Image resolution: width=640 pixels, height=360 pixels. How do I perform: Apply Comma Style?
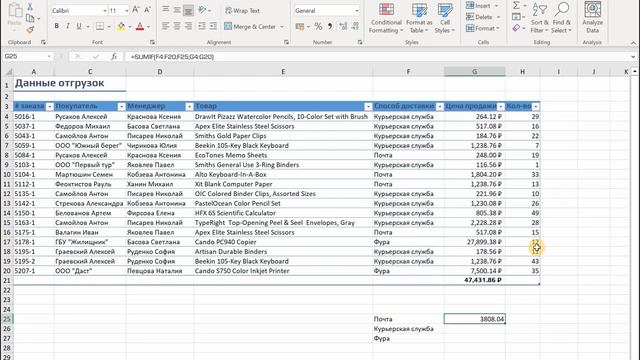329,27
